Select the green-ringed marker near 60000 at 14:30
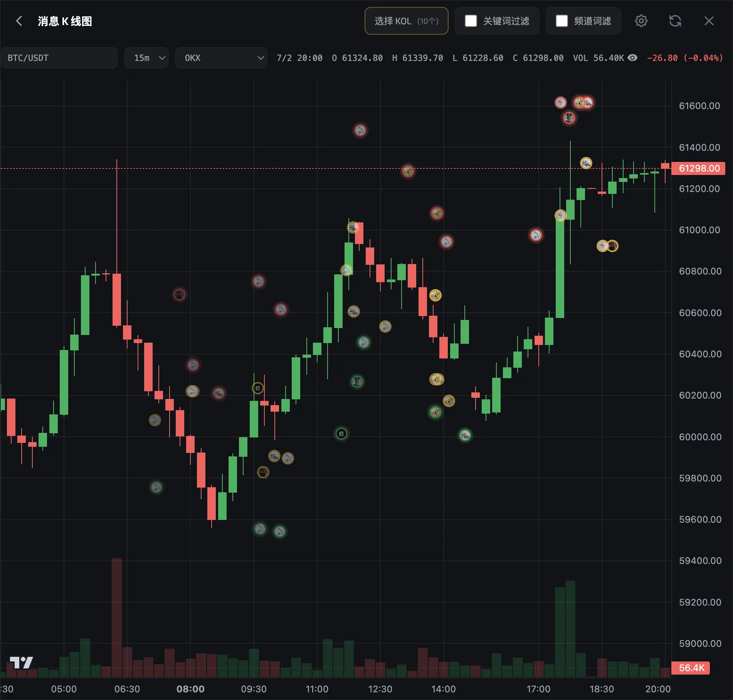Image resolution: width=733 pixels, height=700 pixels. tap(465, 436)
